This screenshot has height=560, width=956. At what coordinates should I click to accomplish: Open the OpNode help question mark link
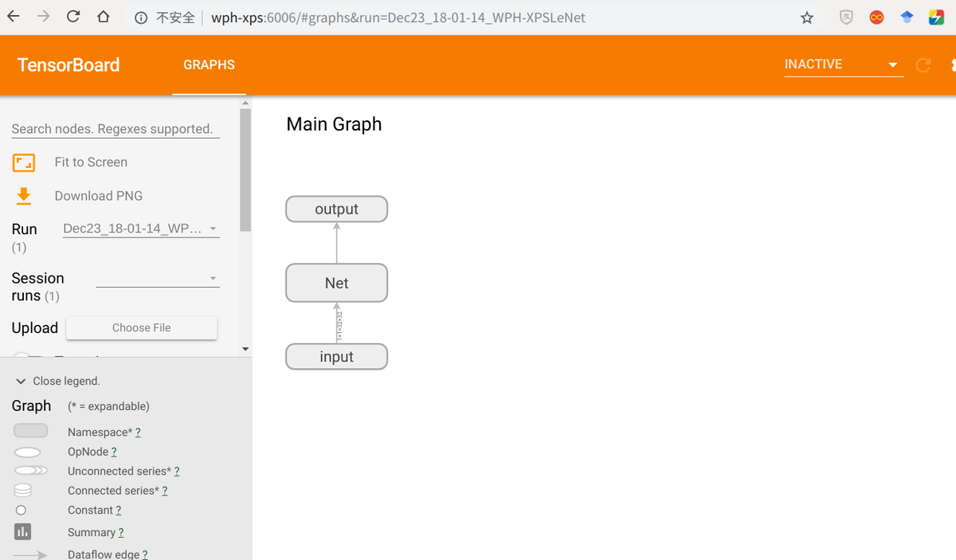click(114, 452)
